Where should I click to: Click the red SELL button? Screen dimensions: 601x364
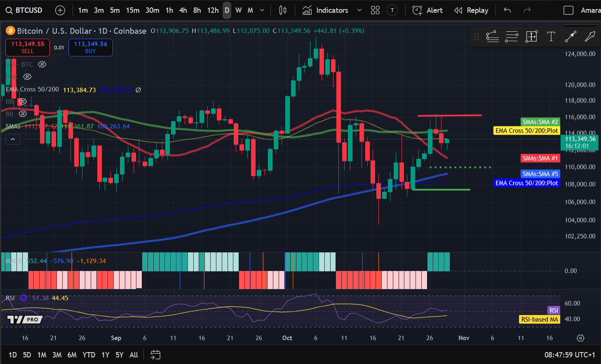(x=27, y=47)
